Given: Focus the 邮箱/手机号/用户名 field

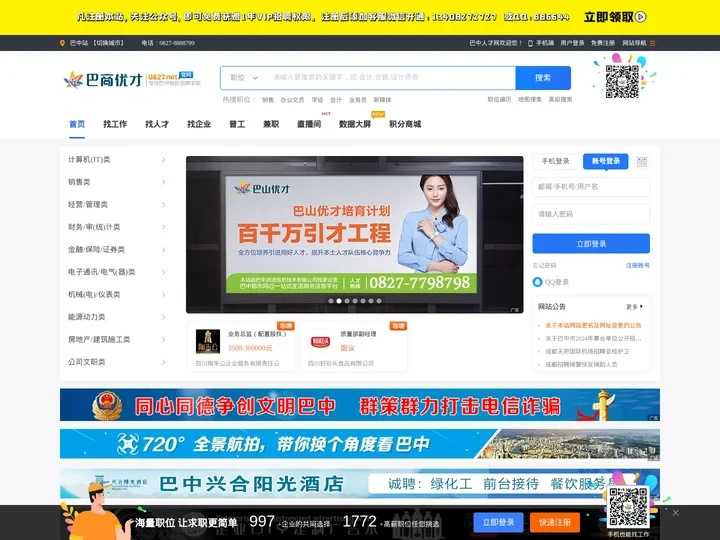Looking at the screenshot, I should pyautogui.click(x=591, y=187).
